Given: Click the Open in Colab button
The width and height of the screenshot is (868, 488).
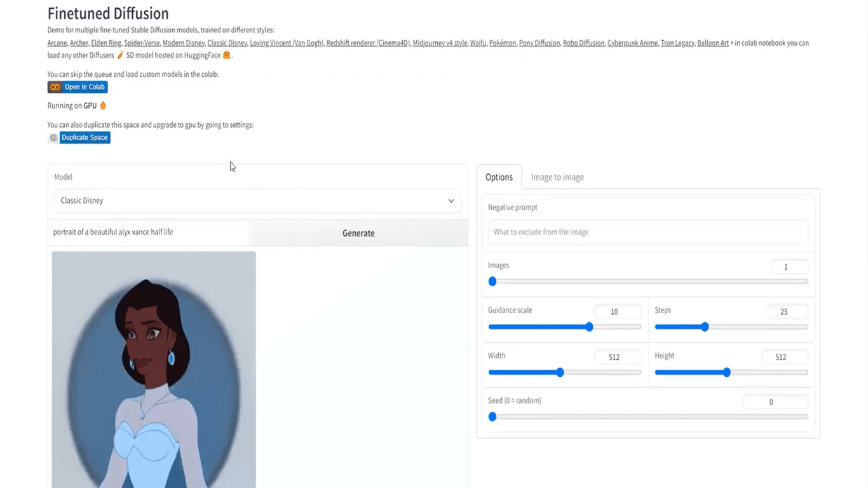Looking at the screenshot, I should pos(85,87).
